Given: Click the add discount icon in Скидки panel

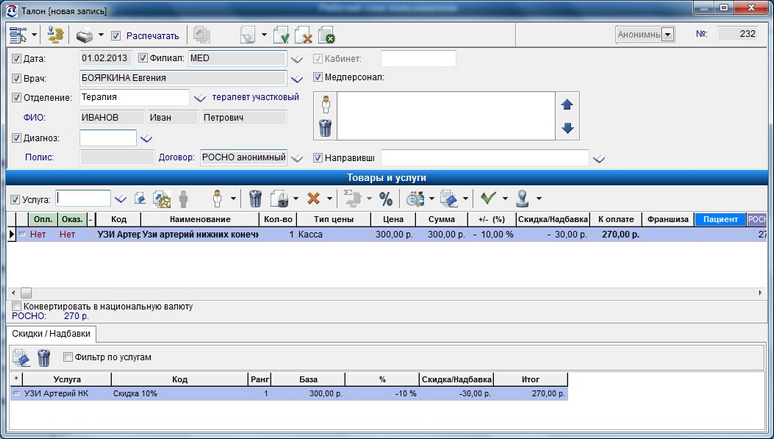Looking at the screenshot, I should pyautogui.click(x=21, y=358).
